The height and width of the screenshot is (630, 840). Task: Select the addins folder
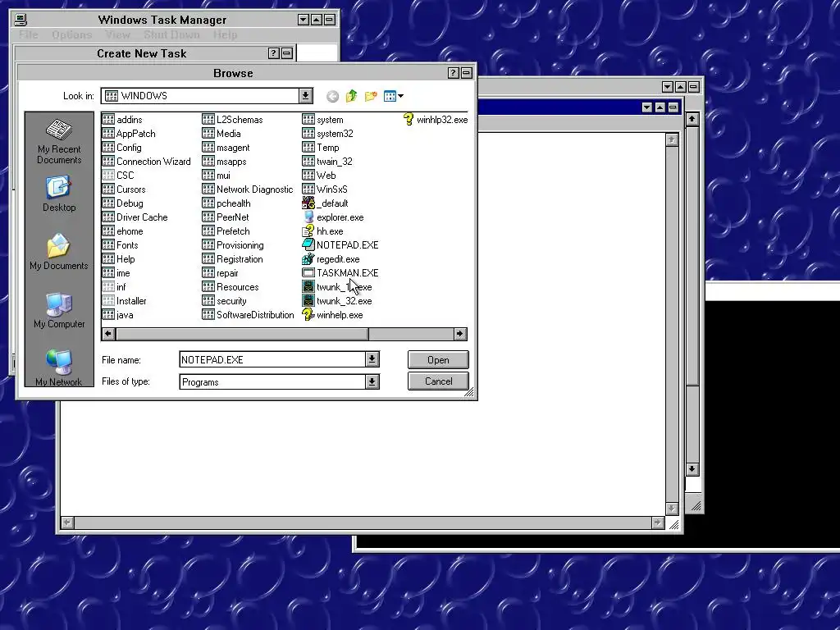pos(122,120)
